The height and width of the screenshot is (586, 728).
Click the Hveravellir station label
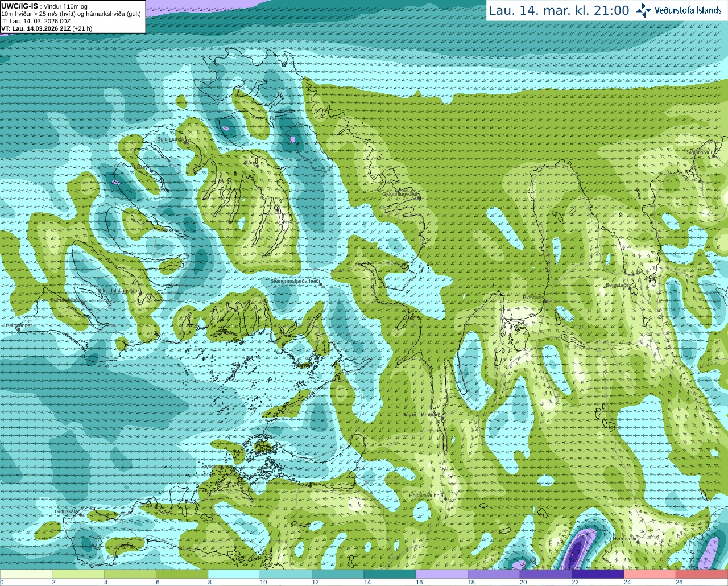click(625, 538)
